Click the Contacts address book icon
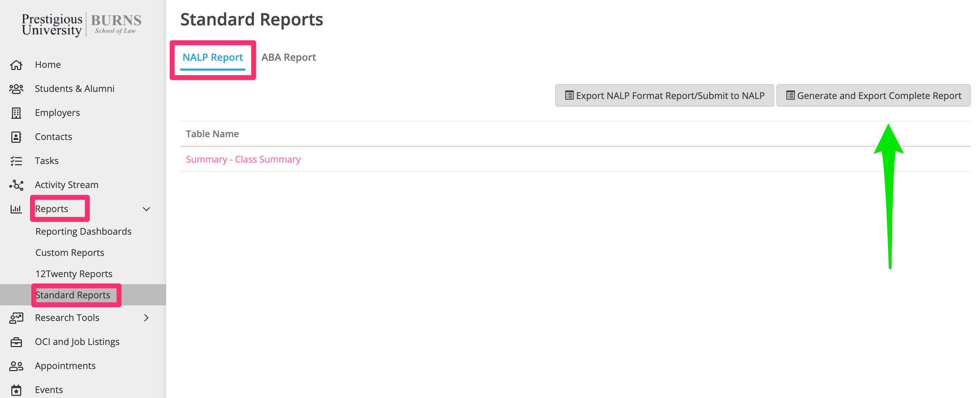This screenshot has width=980, height=398. [x=16, y=137]
